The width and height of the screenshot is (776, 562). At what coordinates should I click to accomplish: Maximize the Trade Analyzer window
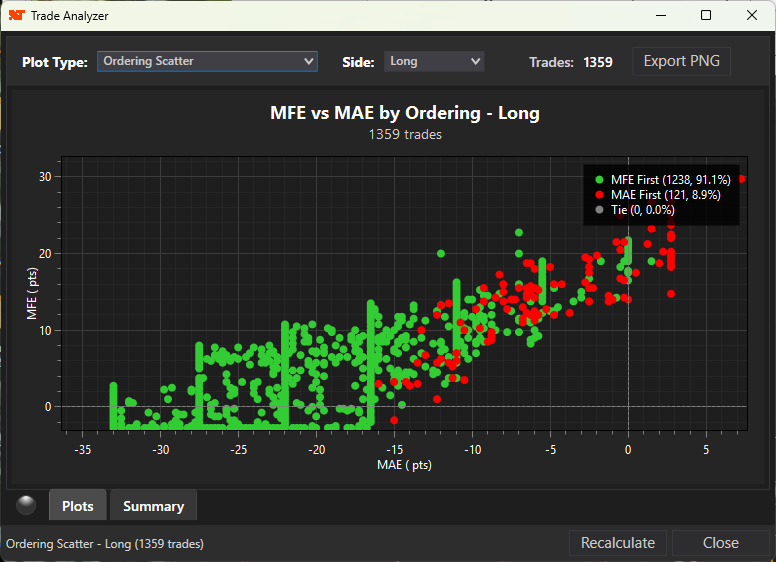(x=706, y=16)
